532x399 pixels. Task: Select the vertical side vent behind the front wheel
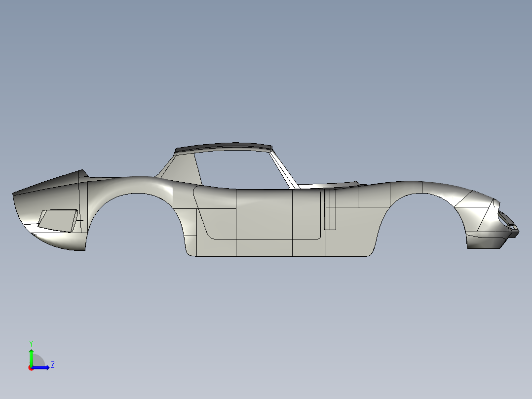point(330,209)
